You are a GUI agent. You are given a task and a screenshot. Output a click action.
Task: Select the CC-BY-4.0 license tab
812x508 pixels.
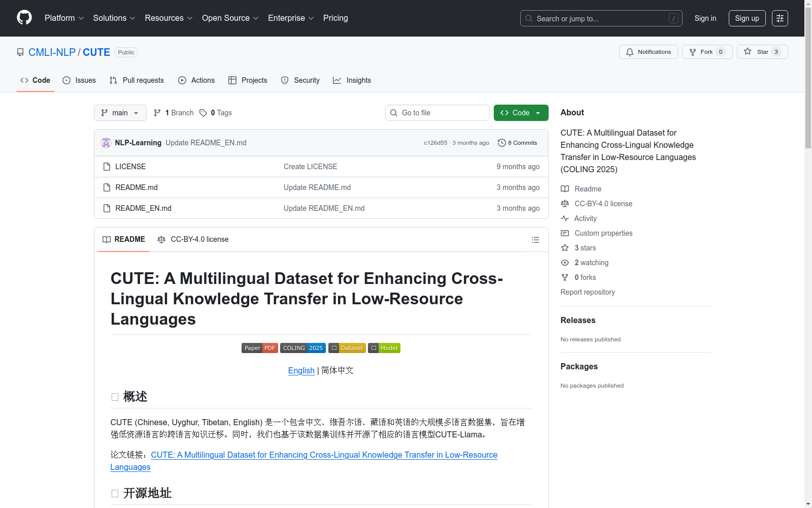click(x=193, y=239)
